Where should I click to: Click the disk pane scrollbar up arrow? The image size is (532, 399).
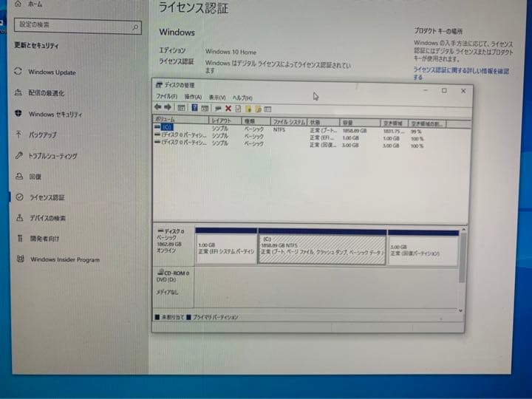click(463, 230)
